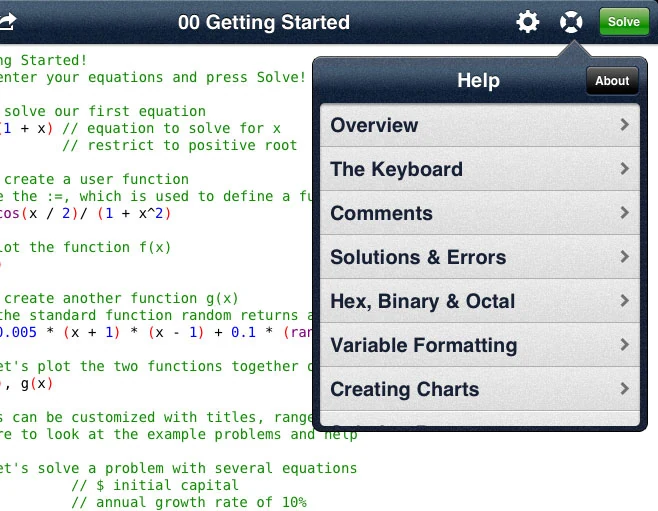Click 'create another function g(x)' comment
Image resolution: width=658 pixels, height=511 pixels.
click(121, 298)
